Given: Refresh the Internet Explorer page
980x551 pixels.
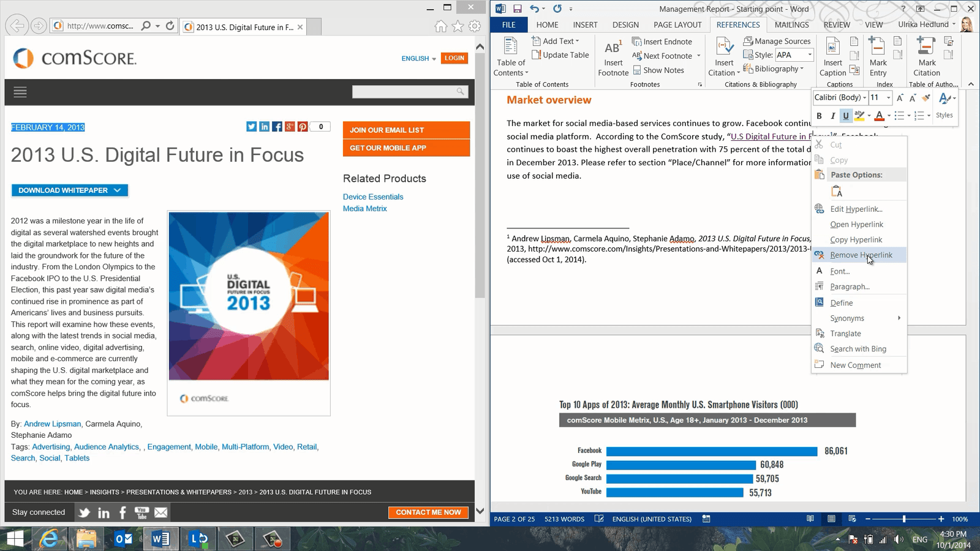Looking at the screenshot, I should click(170, 26).
